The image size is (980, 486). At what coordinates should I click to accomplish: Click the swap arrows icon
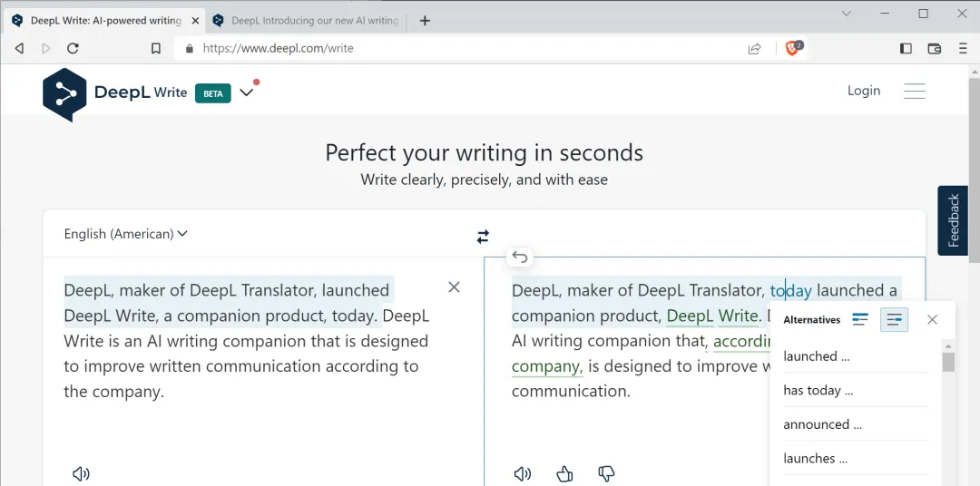coord(483,237)
